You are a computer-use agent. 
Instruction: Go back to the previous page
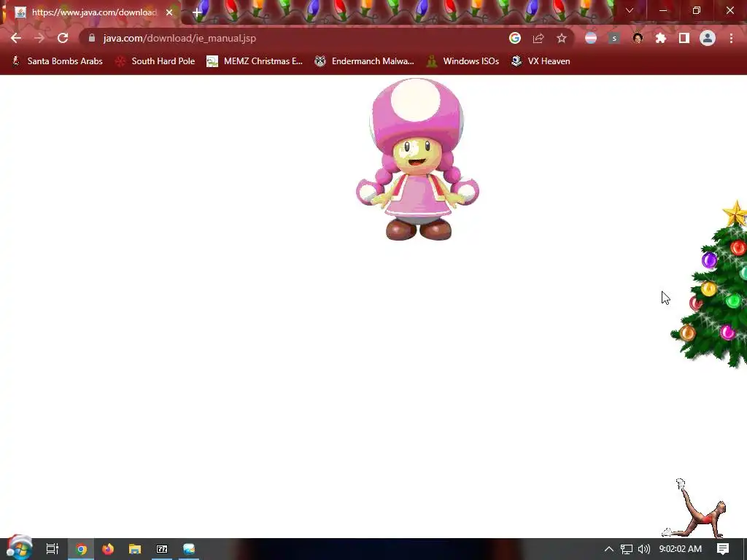pos(16,38)
